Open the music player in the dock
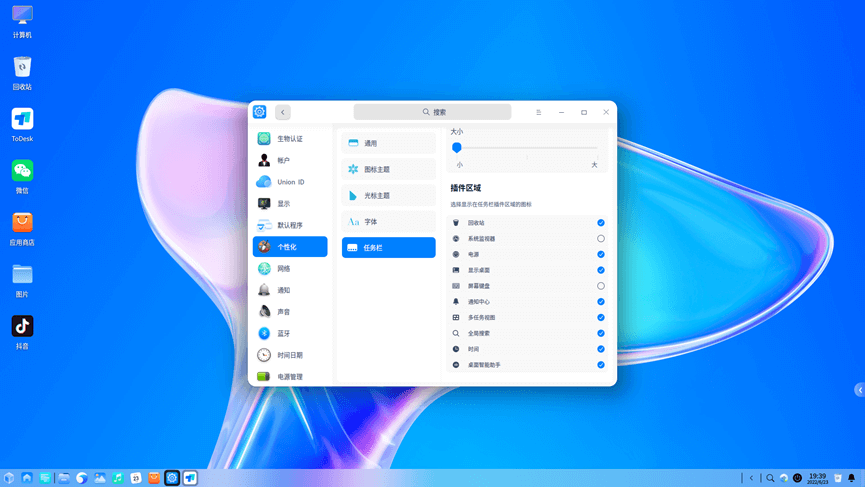 click(118, 478)
